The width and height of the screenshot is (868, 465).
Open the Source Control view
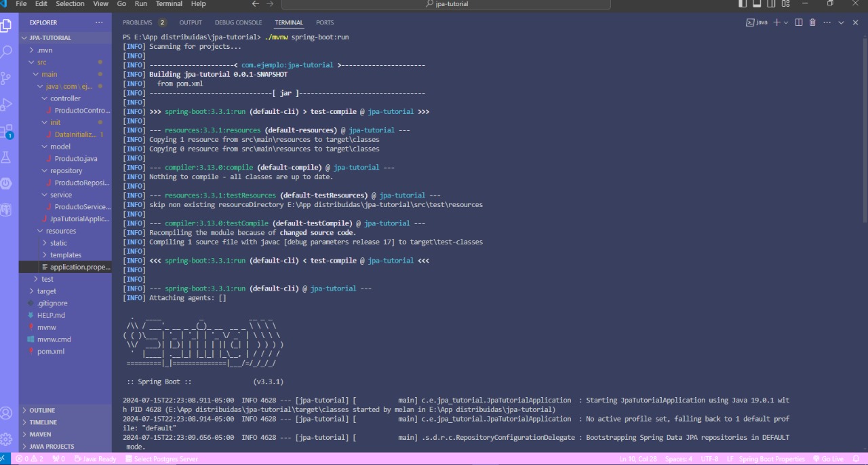[6, 78]
